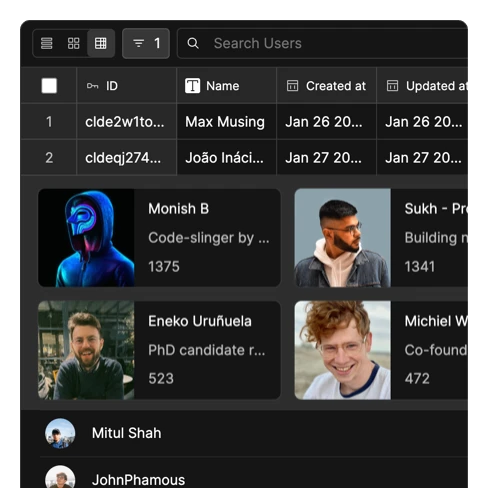The height and width of the screenshot is (488, 488).
Task: Click the PhD candidate r... description
Action: pyautogui.click(x=207, y=350)
